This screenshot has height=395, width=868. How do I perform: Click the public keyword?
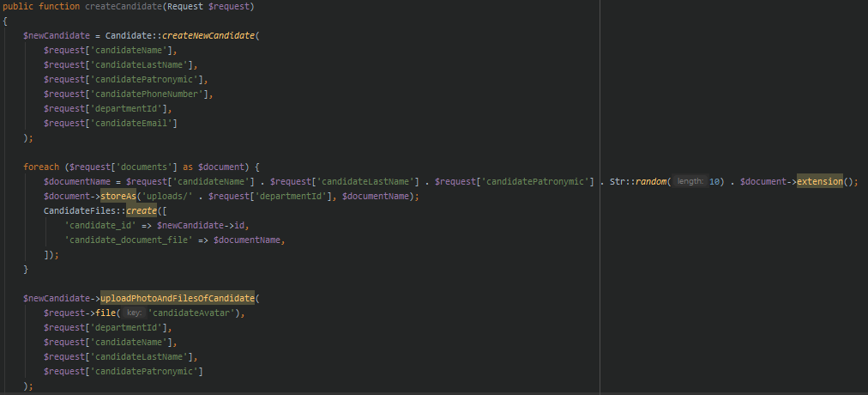click(18, 7)
